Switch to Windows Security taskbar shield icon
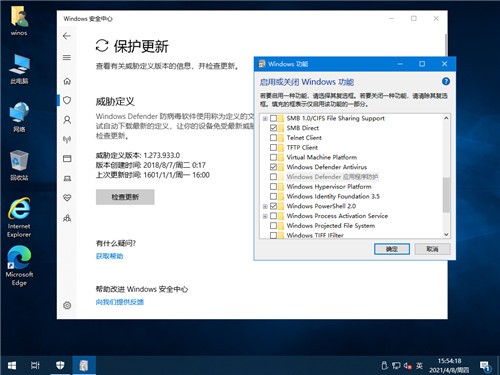This screenshot has height=375, width=500. [60, 365]
